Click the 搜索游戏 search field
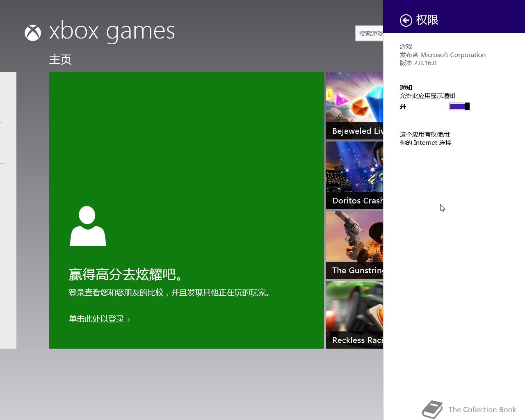Image resolution: width=525 pixels, height=420 pixels. (x=369, y=33)
